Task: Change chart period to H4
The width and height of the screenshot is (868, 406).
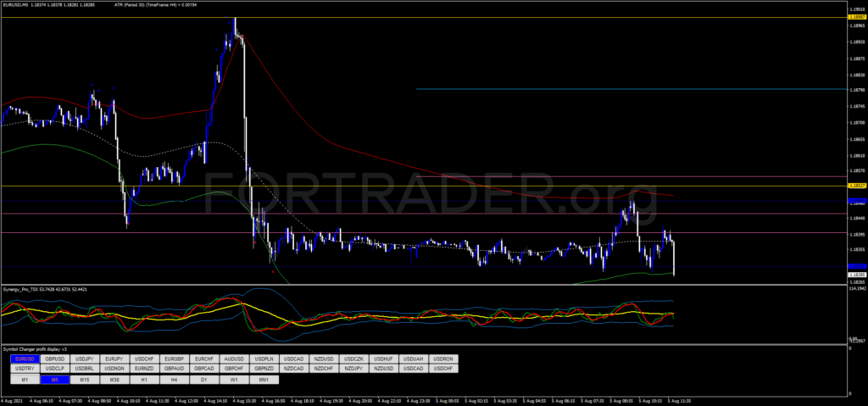Action: (x=175, y=380)
